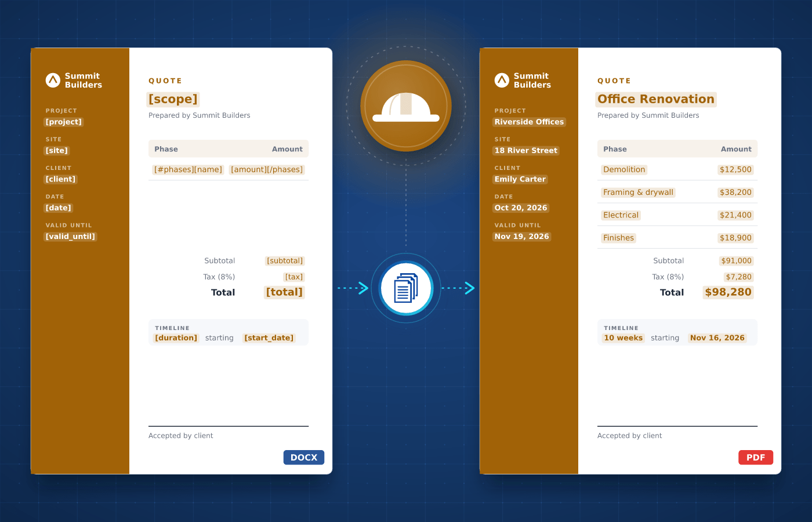This screenshot has width=812, height=522.
Task: Click the Demolition phase row
Action: point(677,169)
